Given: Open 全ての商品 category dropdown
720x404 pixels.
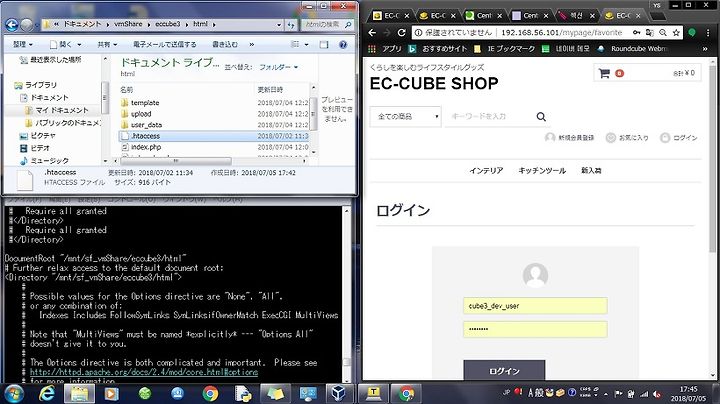Looking at the screenshot, I should pos(405,117).
